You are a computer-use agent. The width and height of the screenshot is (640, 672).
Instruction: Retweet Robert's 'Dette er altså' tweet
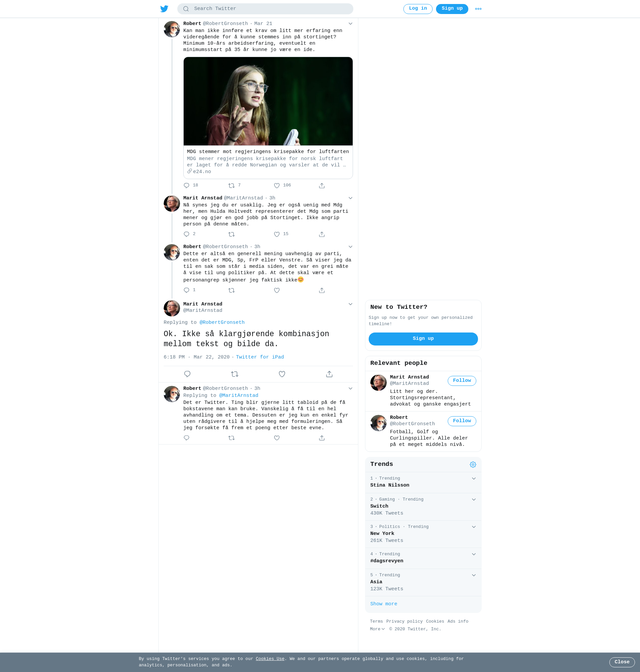(231, 290)
